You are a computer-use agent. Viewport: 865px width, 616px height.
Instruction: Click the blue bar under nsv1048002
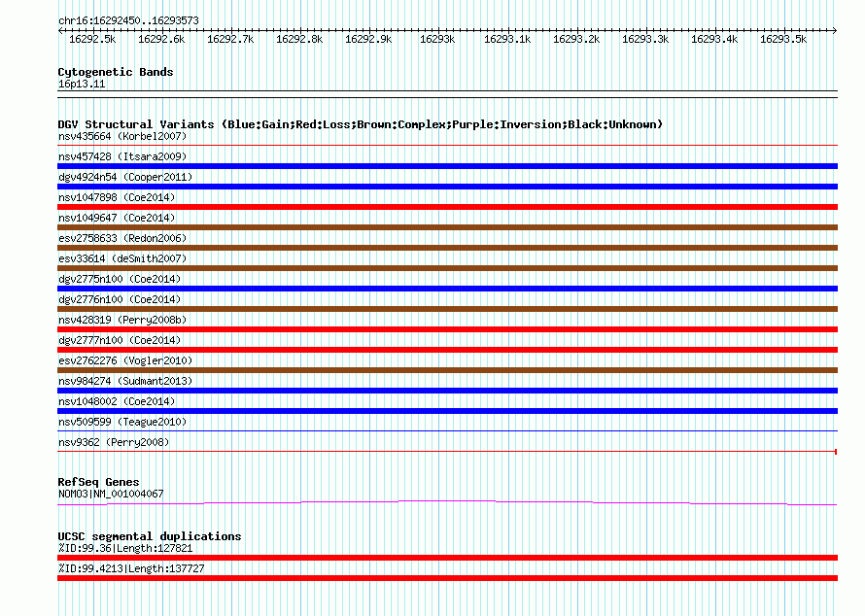[x=447, y=411]
